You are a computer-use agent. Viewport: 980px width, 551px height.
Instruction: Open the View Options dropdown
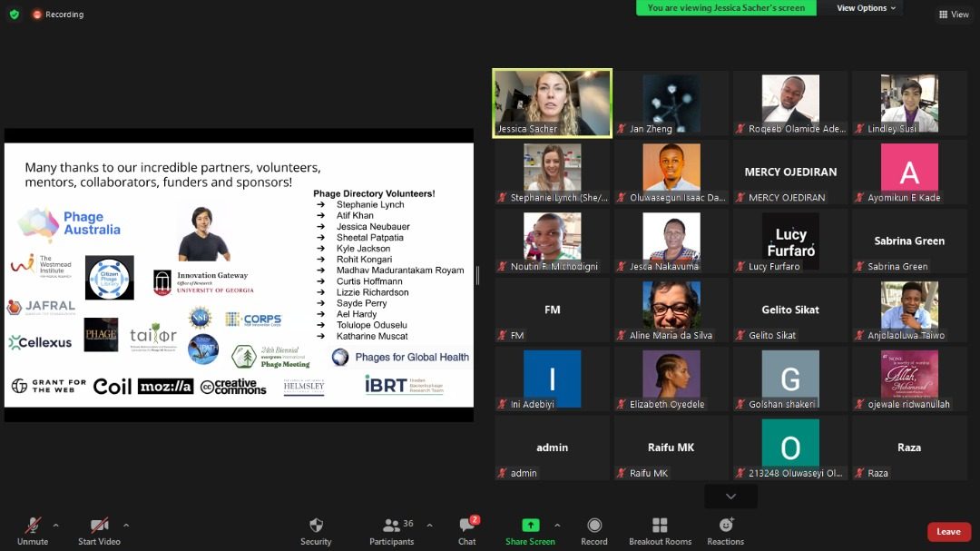point(867,8)
